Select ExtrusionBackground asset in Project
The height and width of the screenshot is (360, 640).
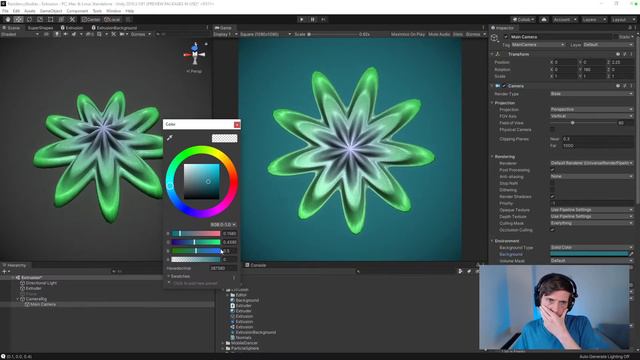click(256, 332)
